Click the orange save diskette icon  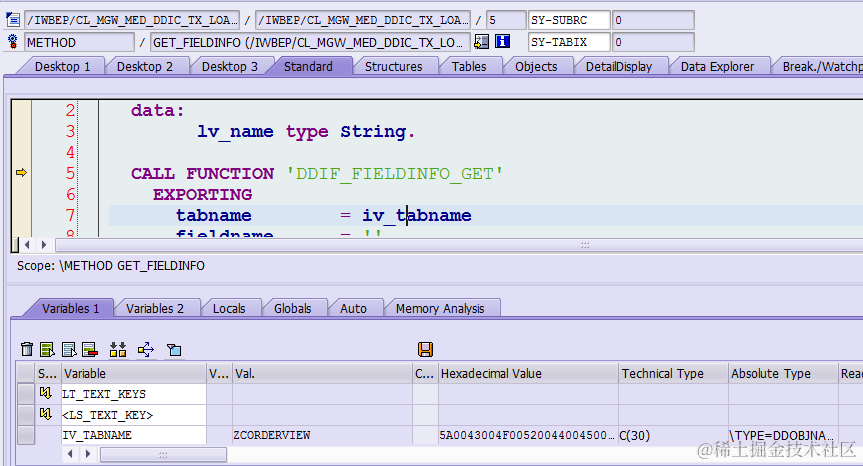coord(425,349)
